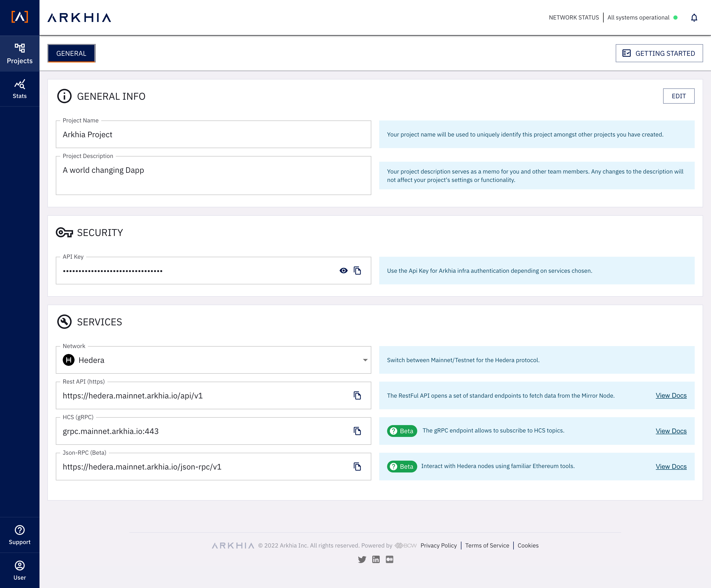The image size is (711, 588).
Task: Open the Support sidebar section
Action: [20, 535]
